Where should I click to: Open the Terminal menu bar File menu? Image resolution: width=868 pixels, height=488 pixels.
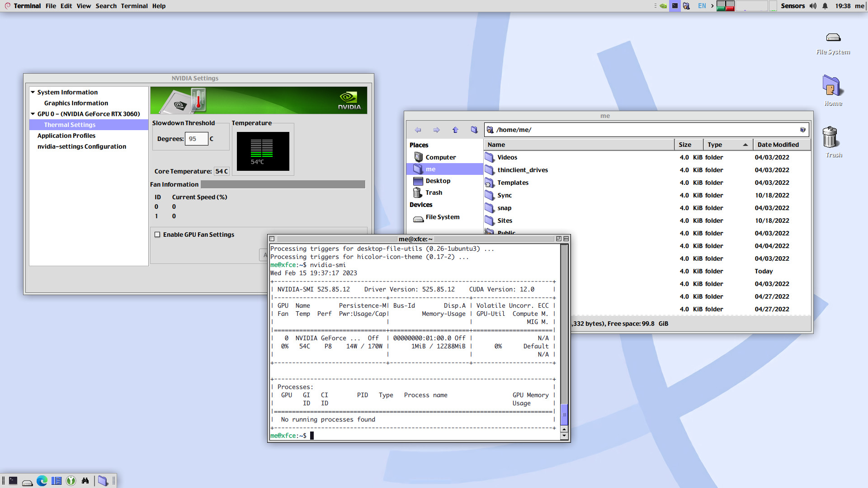[51, 6]
